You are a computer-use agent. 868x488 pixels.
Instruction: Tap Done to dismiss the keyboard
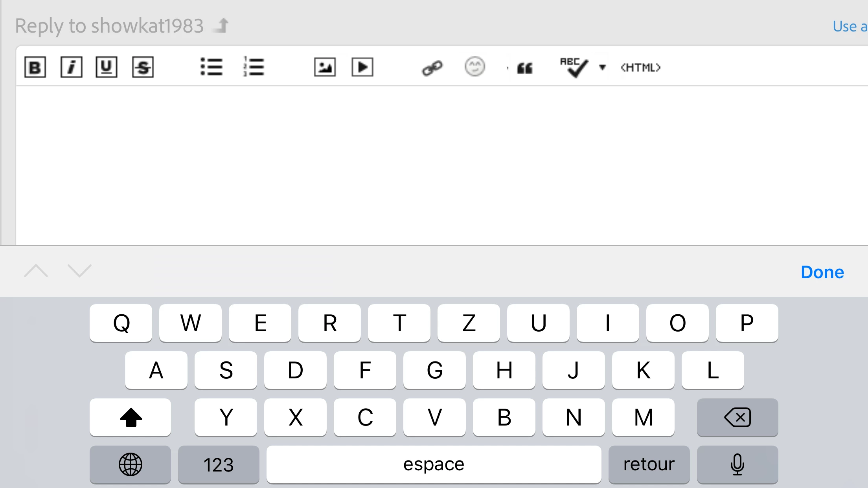click(822, 272)
